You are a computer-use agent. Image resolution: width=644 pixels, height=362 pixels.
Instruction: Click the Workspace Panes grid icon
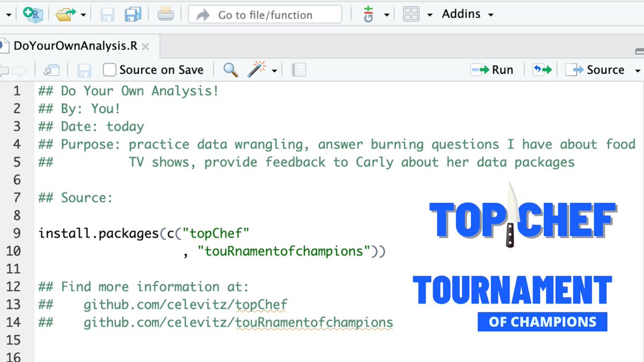pyautogui.click(x=411, y=14)
